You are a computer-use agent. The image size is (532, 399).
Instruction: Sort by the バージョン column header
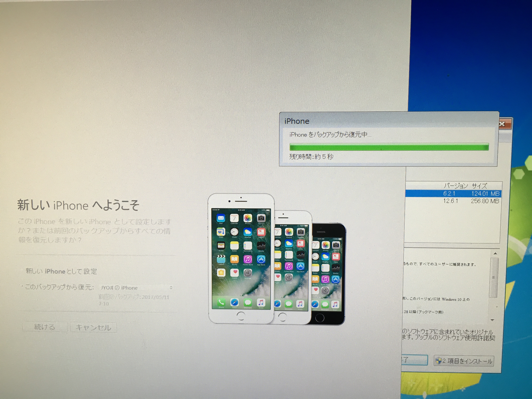click(x=455, y=186)
